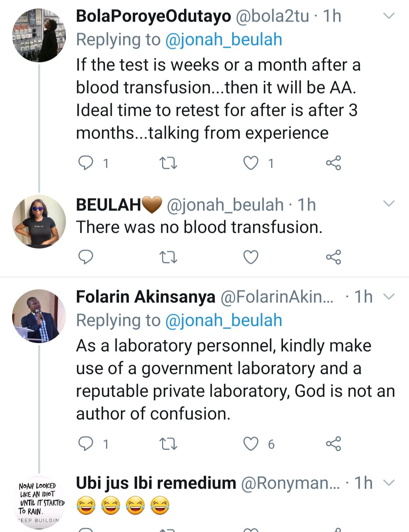Reply to Folarin Akinsanya's laboratory tweet

point(86,443)
